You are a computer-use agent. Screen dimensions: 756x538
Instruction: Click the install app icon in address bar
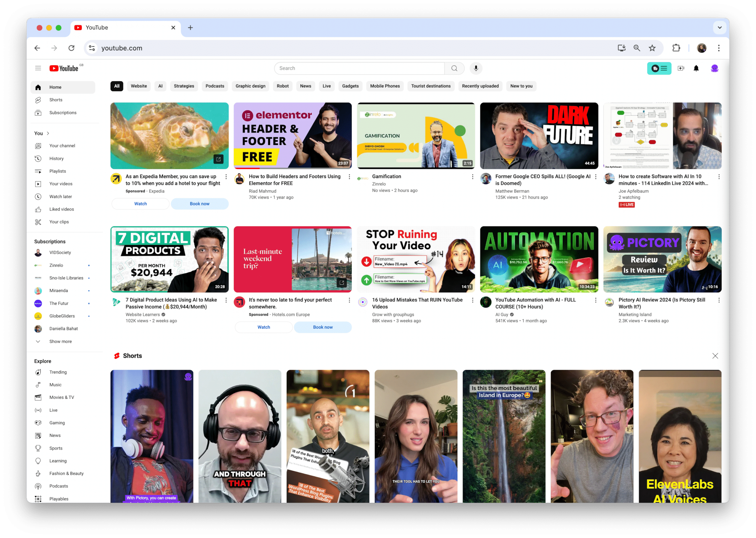(621, 48)
